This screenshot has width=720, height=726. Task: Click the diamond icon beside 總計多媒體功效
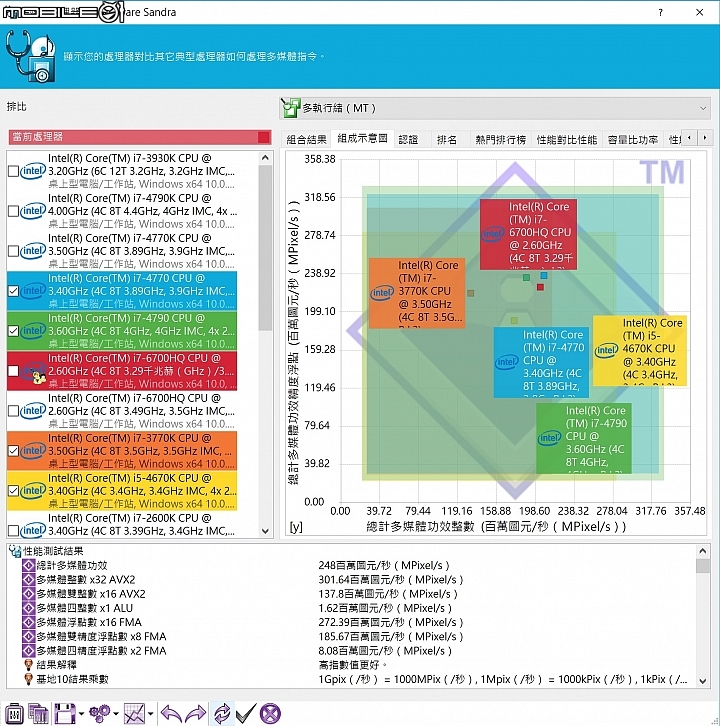tap(29, 565)
